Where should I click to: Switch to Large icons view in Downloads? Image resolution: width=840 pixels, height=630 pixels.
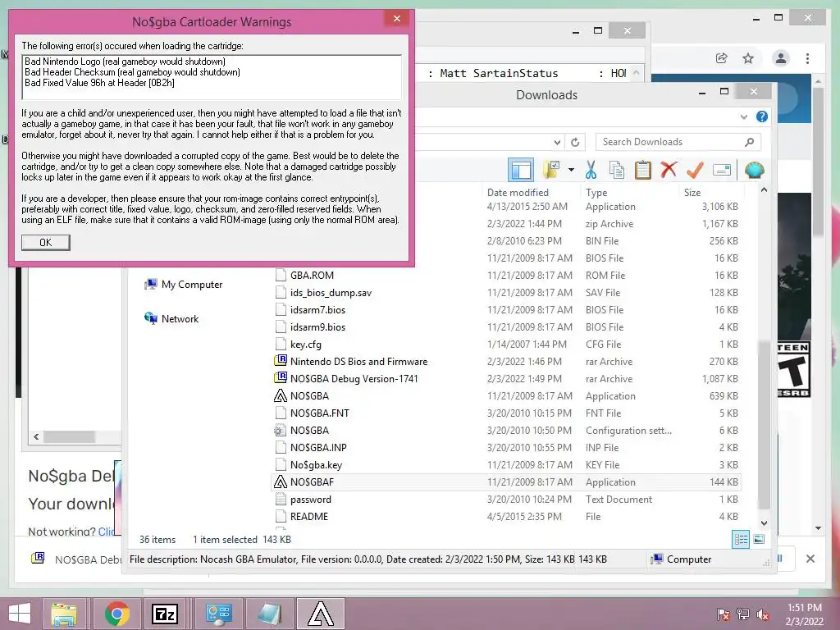pos(759,540)
